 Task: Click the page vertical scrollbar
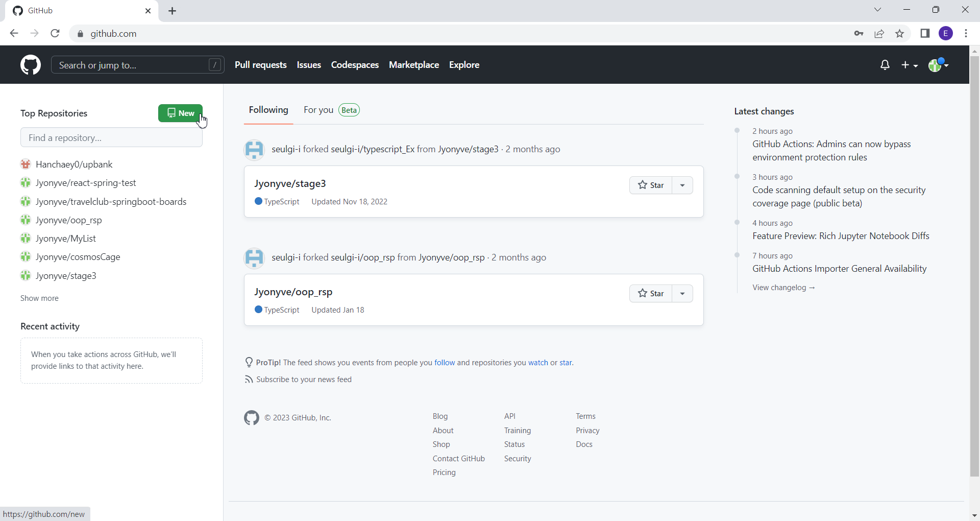tap(974, 266)
